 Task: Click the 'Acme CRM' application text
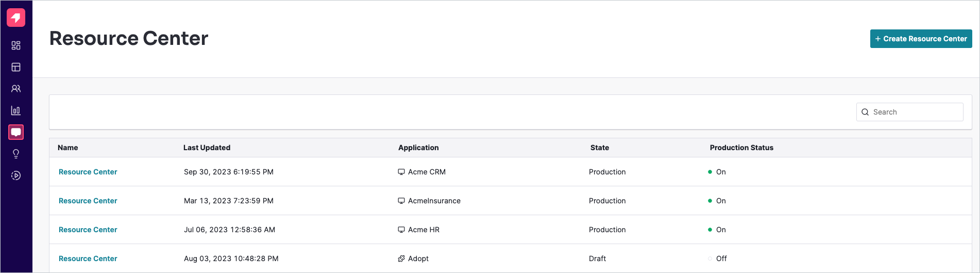click(427, 172)
